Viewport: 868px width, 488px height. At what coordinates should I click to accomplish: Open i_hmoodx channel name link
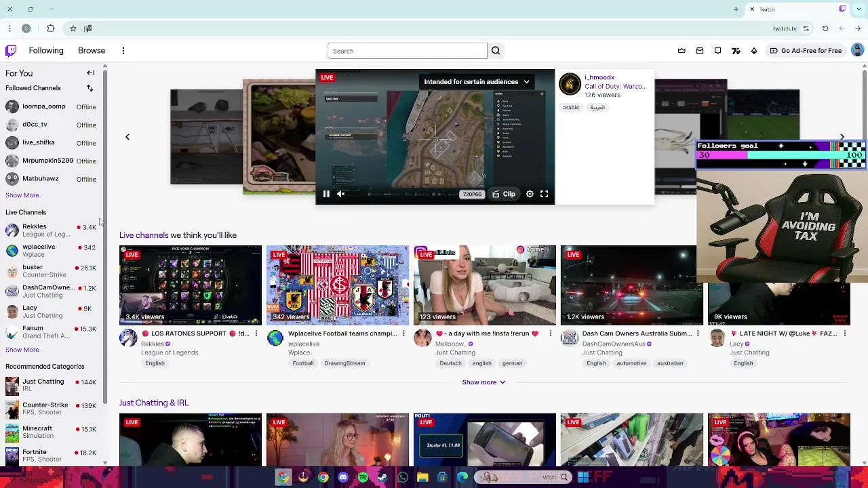point(599,77)
